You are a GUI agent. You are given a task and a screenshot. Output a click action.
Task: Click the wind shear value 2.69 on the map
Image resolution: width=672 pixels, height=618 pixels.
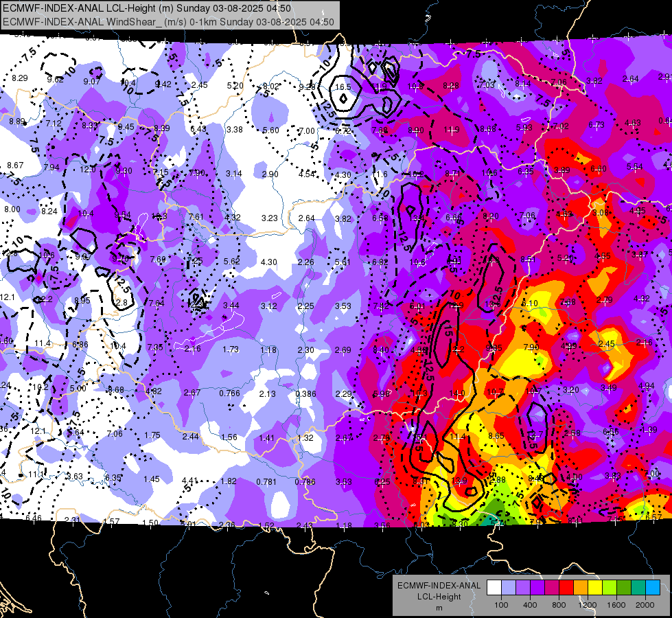343,350
